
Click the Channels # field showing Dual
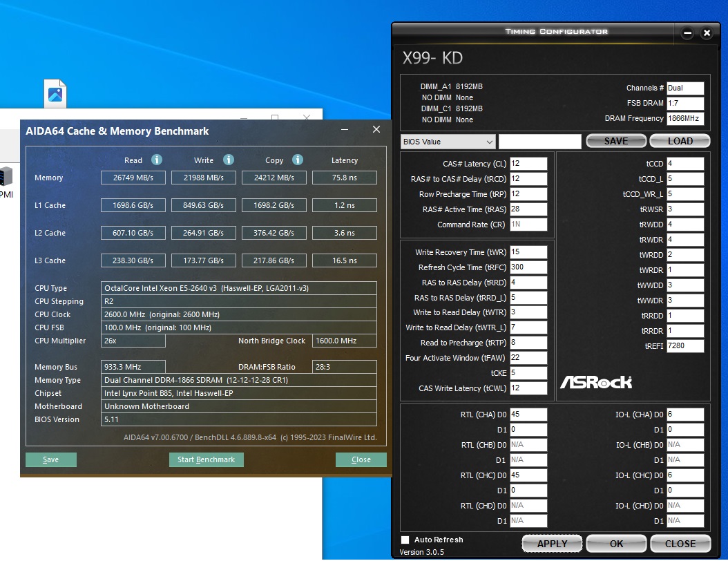685,88
